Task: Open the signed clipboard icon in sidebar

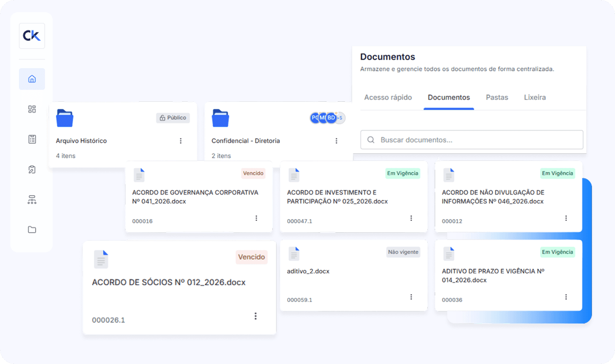Action: point(32,169)
